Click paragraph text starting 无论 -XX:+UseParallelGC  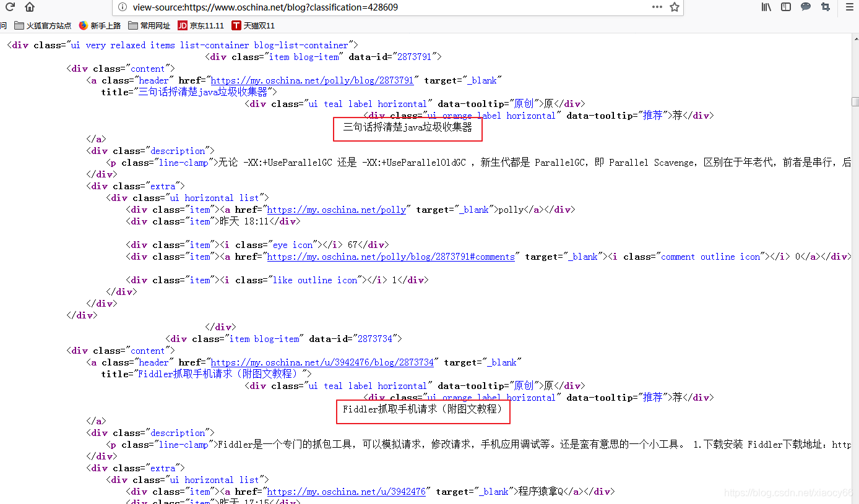pyautogui.click(x=535, y=163)
